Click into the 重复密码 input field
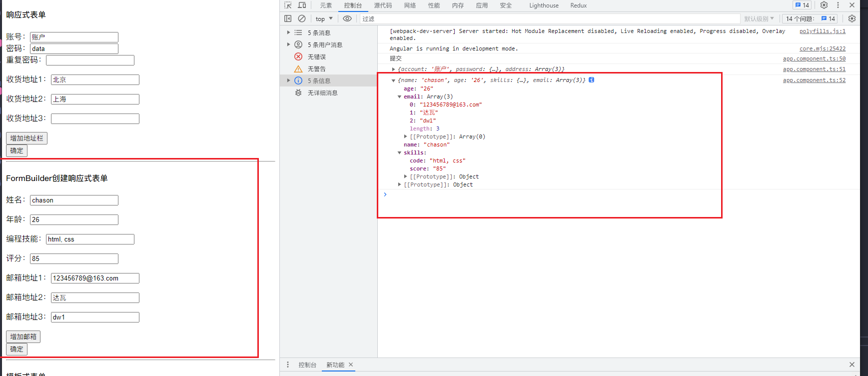Viewport: 868px width, 376px height. click(90, 60)
